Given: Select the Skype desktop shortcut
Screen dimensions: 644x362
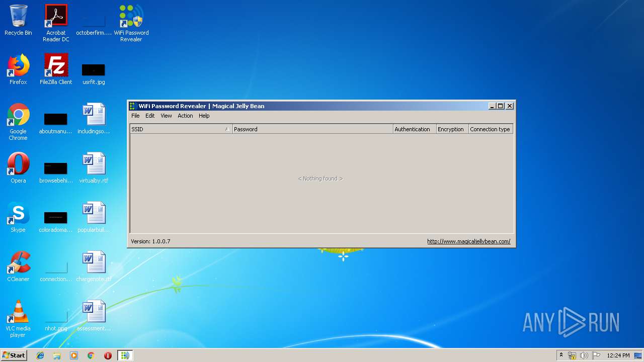Looking at the screenshot, I should [18, 217].
